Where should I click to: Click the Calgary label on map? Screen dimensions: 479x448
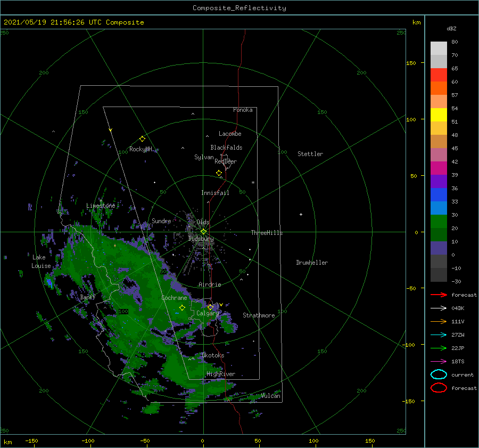point(208,313)
